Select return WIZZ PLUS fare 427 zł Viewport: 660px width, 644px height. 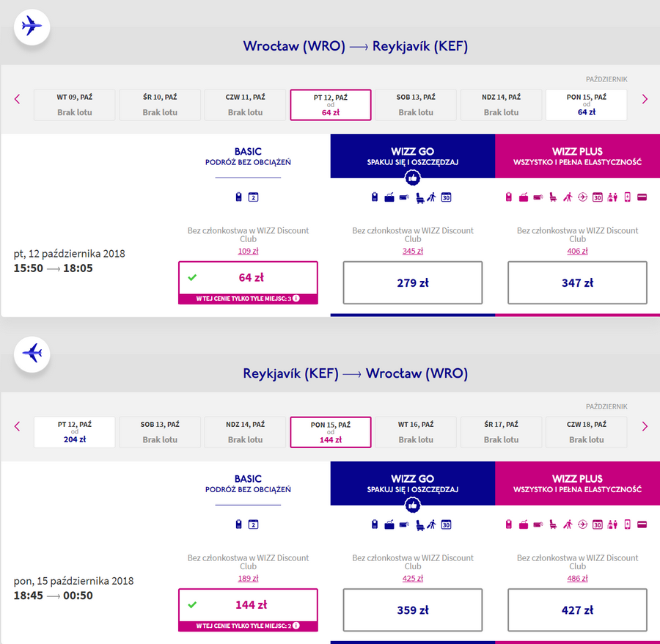[577, 610]
